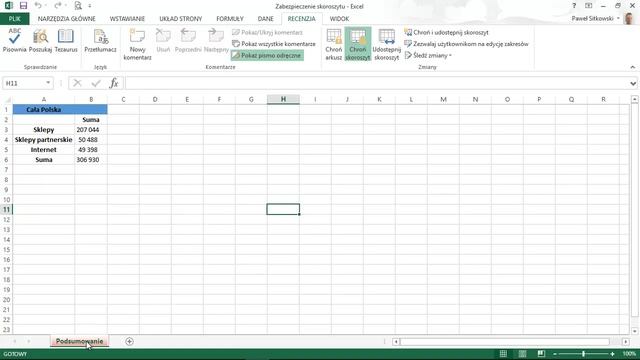Screen dimensions: 640x360
Task: Switch to Normal view
Action: coord(504,354)
